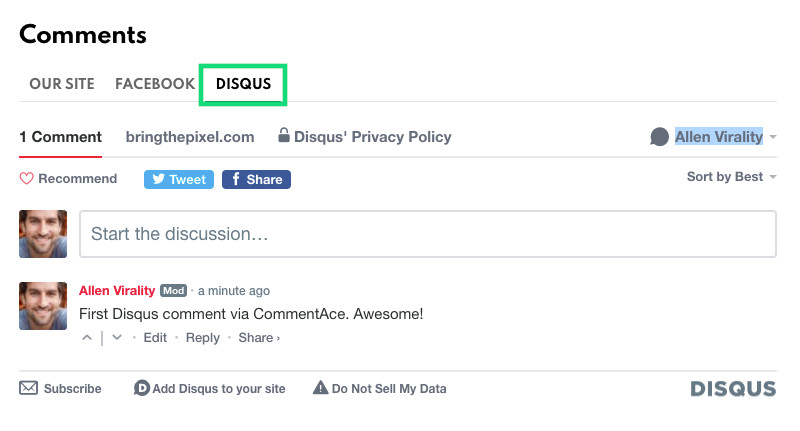The image size is (800, 431).
Task: Upvote Allen Virality's comment
Action: point(87,338)
